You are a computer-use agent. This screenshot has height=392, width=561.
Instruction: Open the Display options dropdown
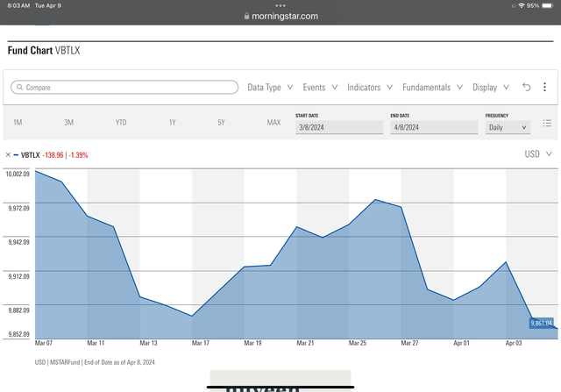[491, 88]
